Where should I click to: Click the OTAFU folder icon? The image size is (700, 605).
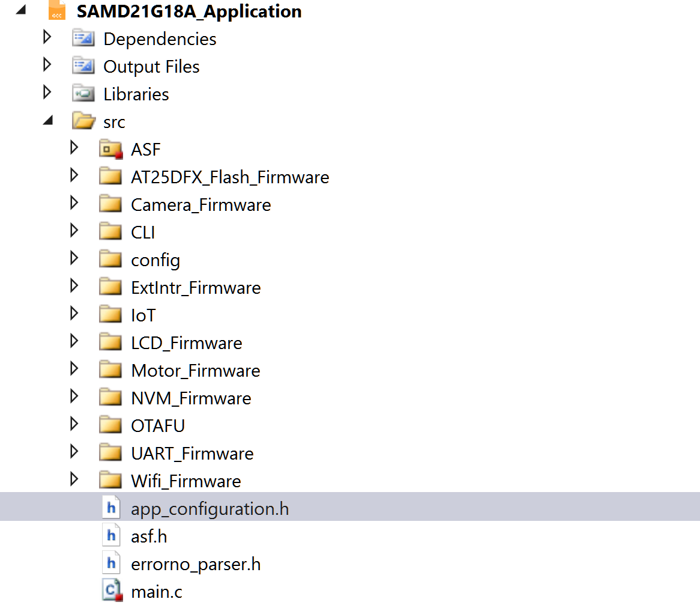tap(110, 425)
